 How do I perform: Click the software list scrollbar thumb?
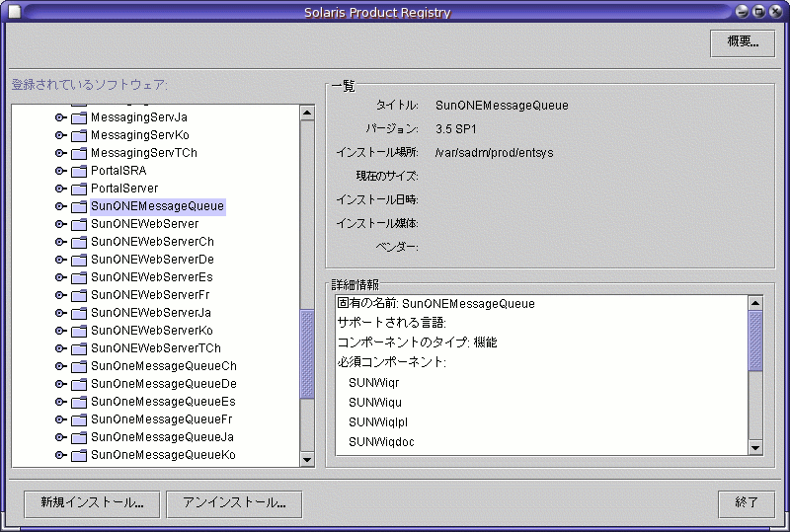pyautogui.click(x=307, y=354)
